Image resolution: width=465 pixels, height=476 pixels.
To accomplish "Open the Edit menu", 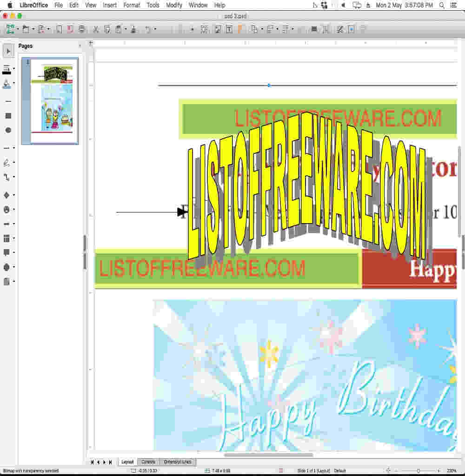I will coord(74,5).
